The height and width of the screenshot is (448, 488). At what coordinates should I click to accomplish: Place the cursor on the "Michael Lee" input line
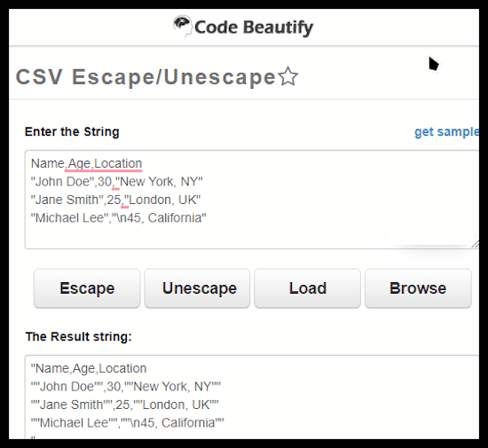pyautogui.click(x=119, y=217)
